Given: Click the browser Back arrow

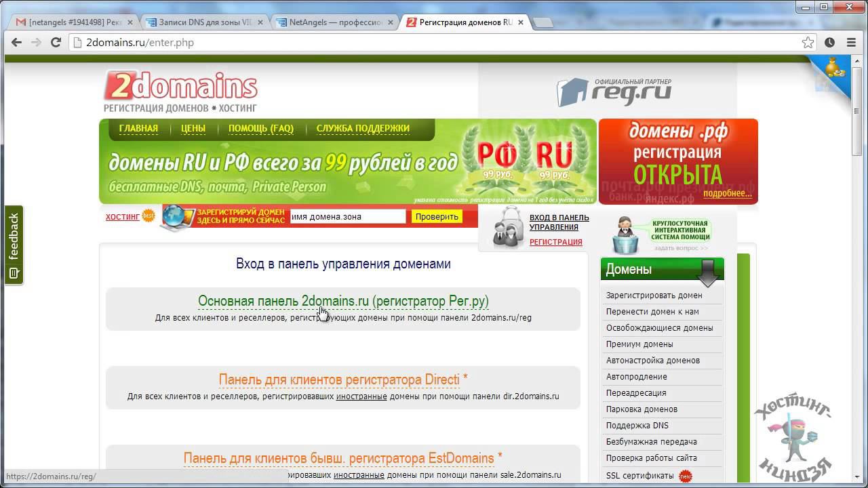Looking at the screenshot, I should [16, 42].
